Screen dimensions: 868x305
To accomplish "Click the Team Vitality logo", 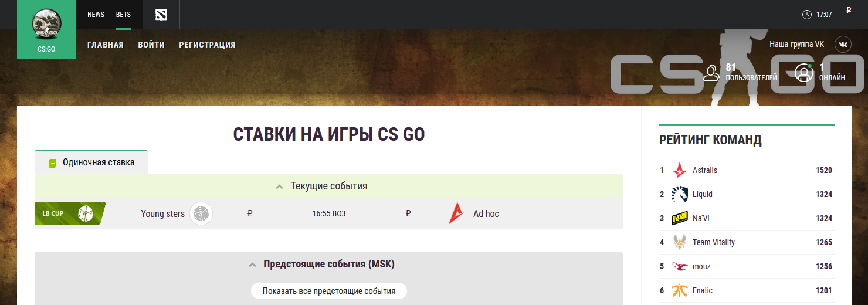I will (x=680, y=242).
